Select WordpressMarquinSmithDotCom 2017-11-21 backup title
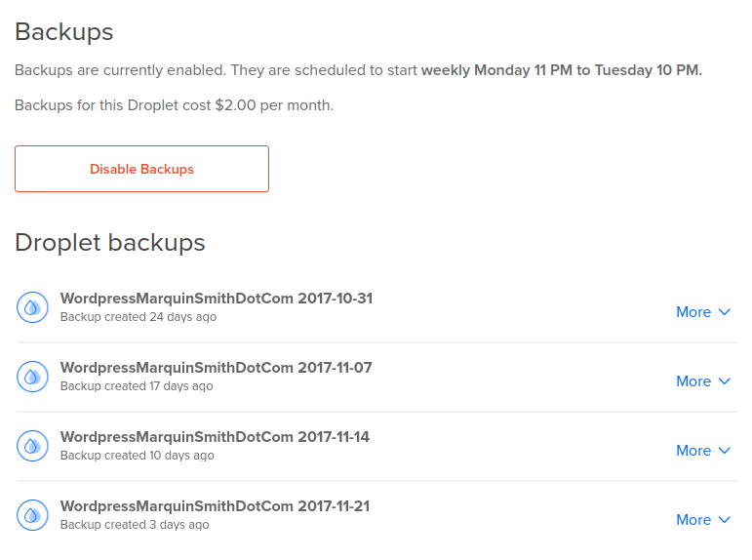The width and height of the screenshot is (752, 560). coord(215,506)
